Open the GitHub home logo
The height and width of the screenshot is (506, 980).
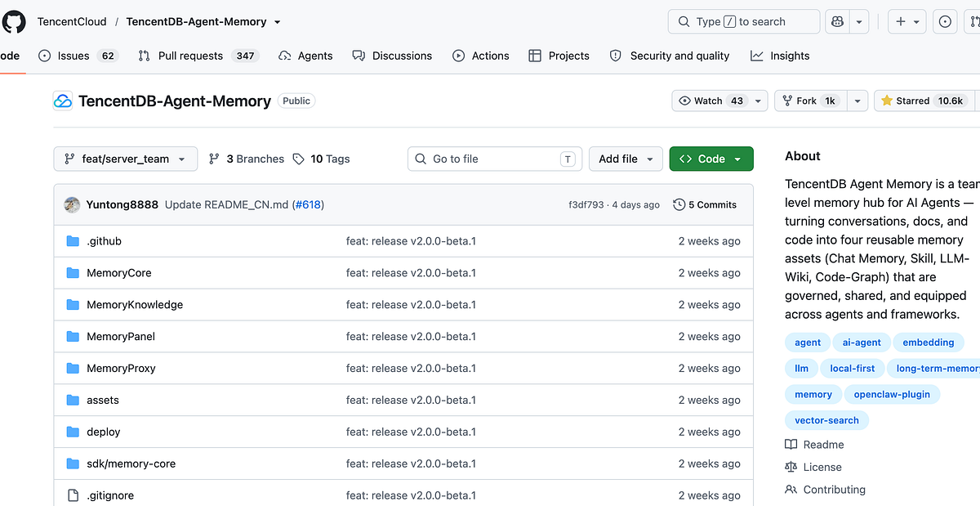[x=14, y=21]
